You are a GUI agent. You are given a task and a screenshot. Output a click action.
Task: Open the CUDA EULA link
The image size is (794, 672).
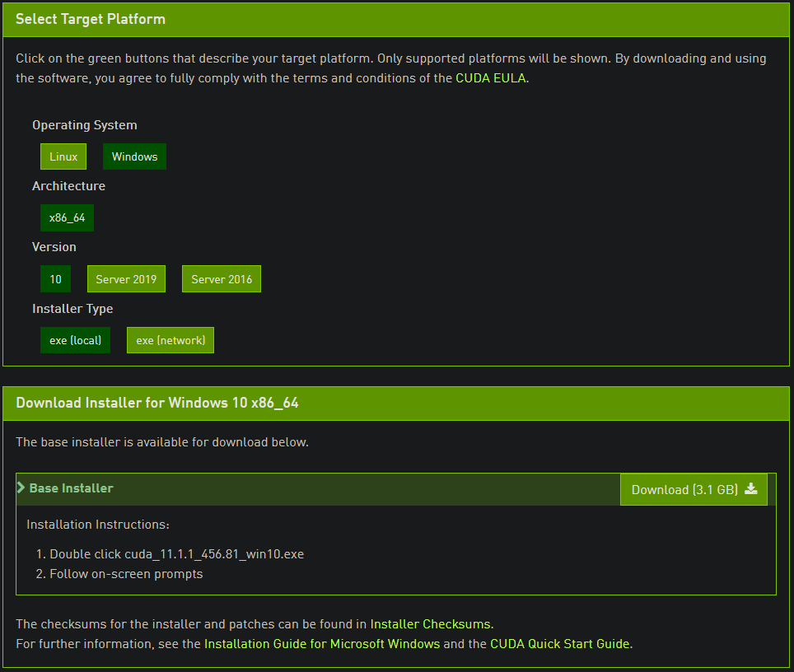tap(491, 78)
